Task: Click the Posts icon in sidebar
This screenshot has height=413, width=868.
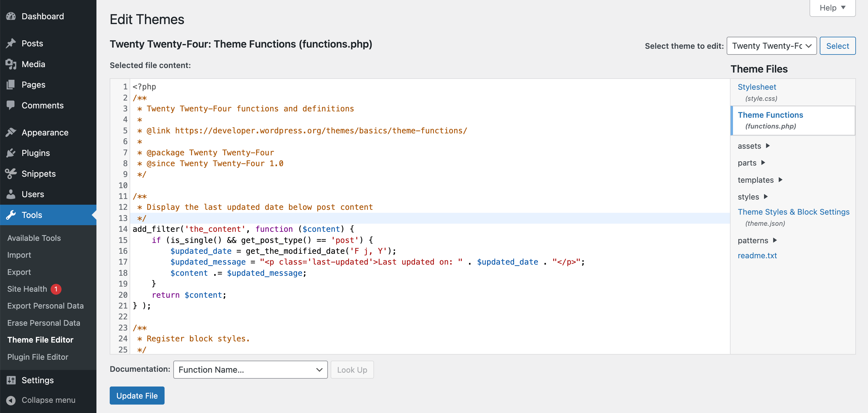Action: click(11, 43)
